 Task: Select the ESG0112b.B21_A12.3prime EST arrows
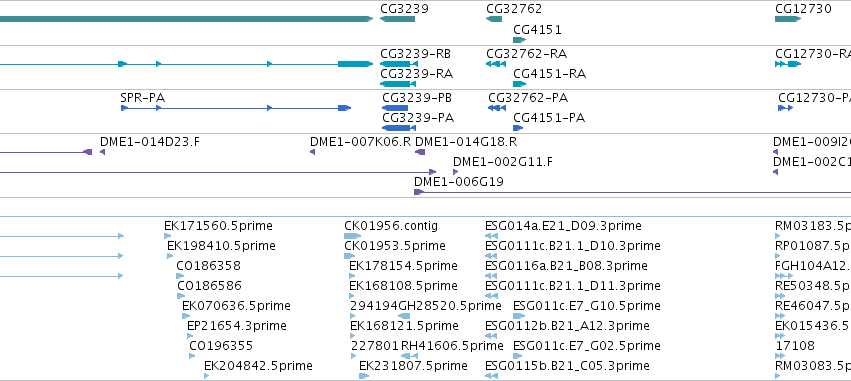(x=491, y=336)
